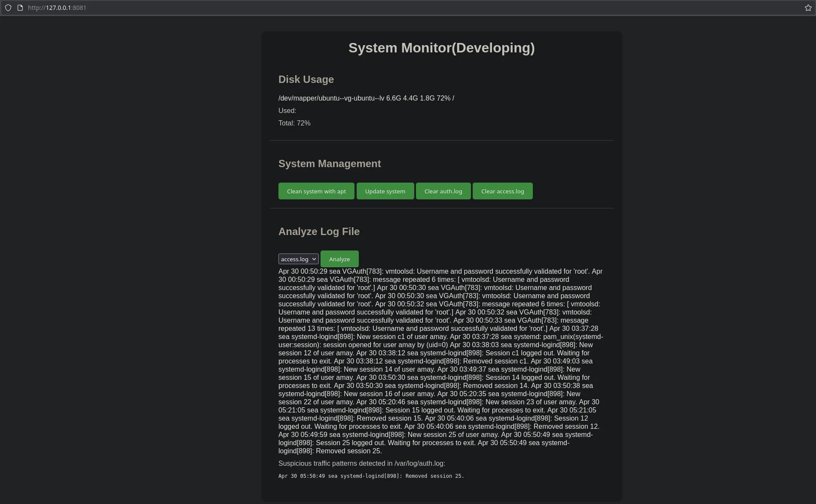This screenshot has height=504, width=816.
Task: Click the tracking protection shield icon
Action: (x=8, y=8)
